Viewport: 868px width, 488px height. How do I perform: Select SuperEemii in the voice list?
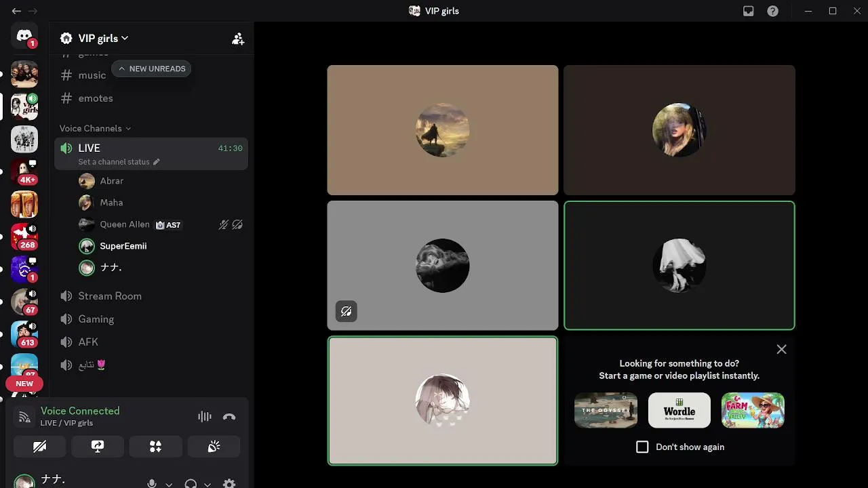tap(161, 246)
